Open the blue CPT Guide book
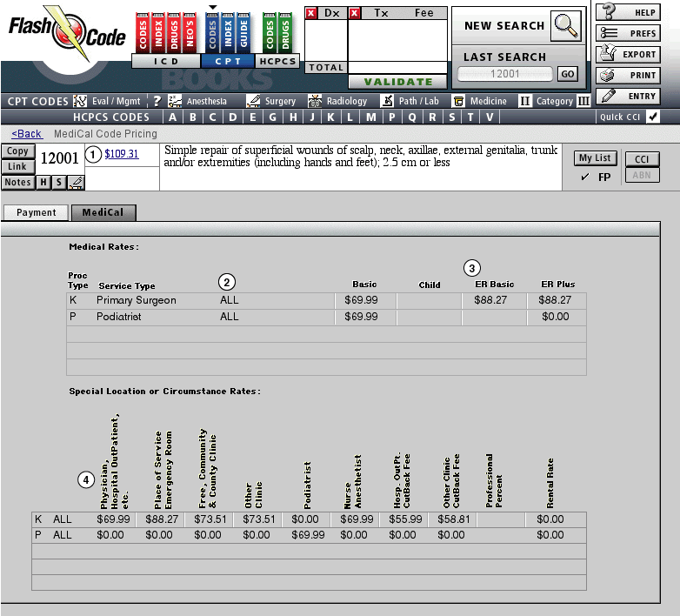Screen dimensions: 680x616 243,33
